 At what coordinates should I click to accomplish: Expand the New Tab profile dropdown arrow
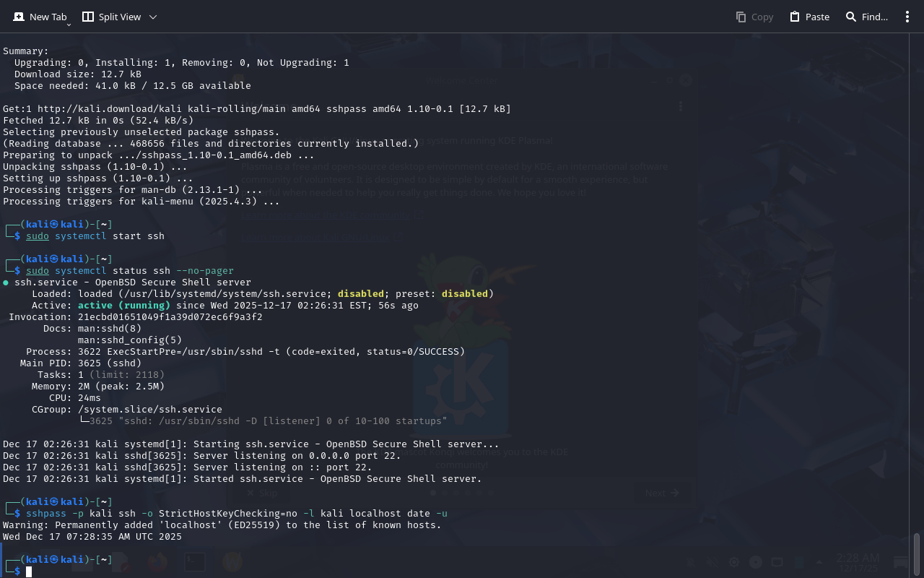coord(69,25)
